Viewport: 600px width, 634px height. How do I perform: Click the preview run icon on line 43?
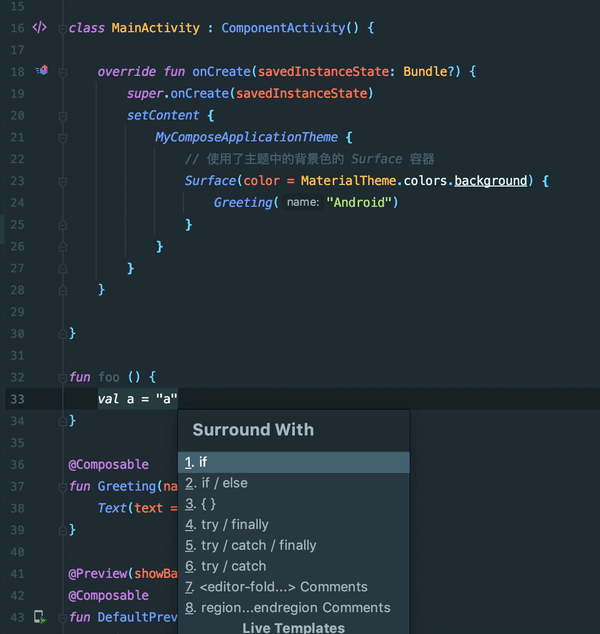pyautogui.click(x=40, y=617)
